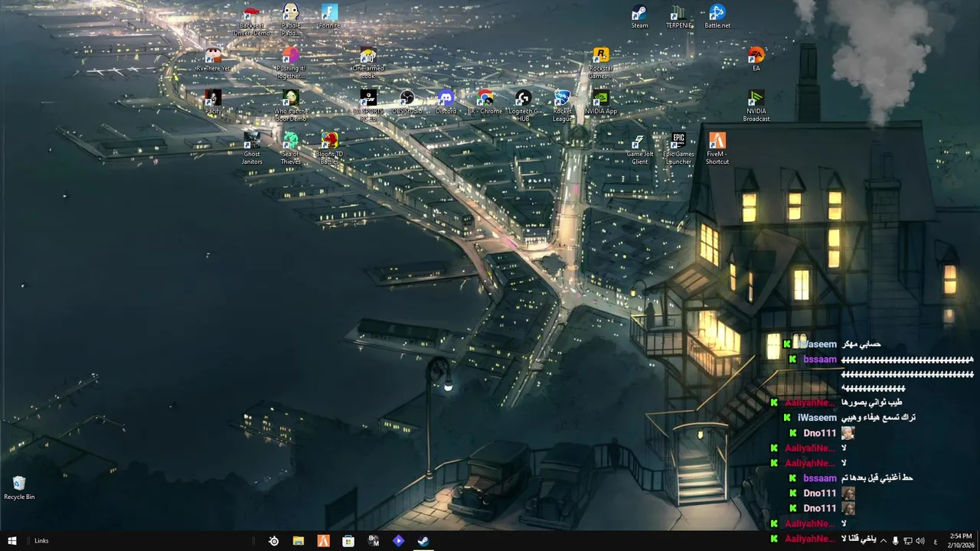The width and height of the screenshot is (980, 551).
Task: Select the Discord desktop icon
Action: coord(446,103)
